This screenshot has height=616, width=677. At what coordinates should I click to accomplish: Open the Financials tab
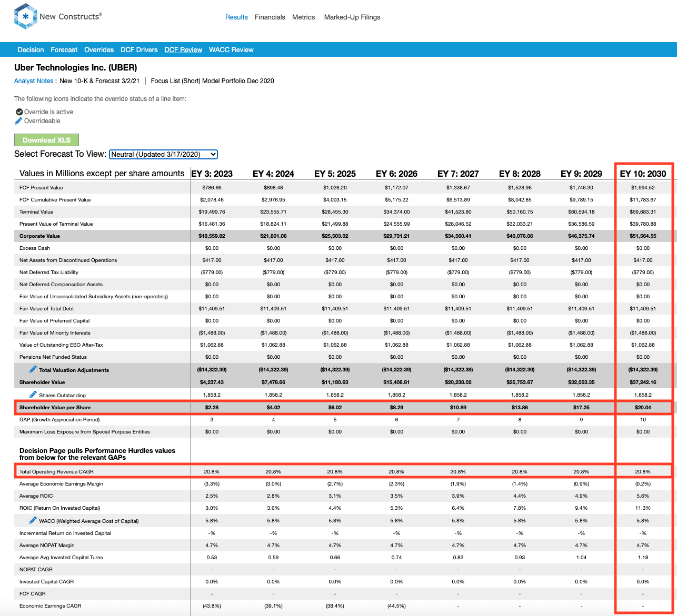pos(270,17)
